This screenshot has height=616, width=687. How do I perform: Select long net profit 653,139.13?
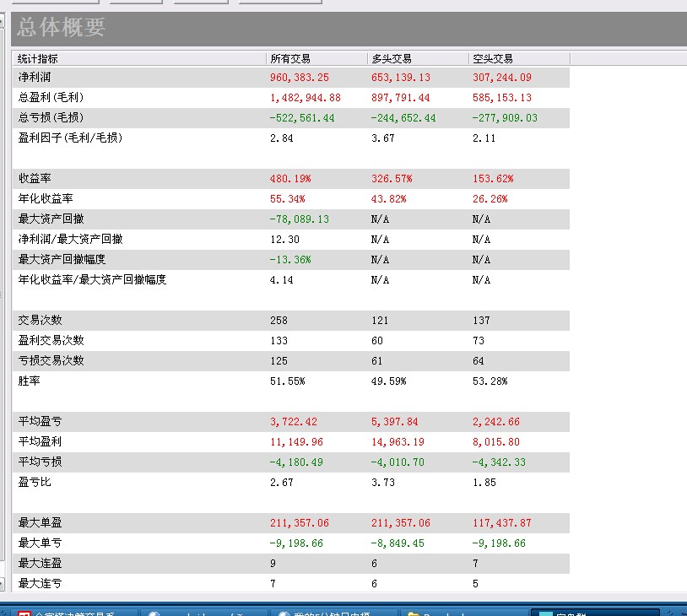click(x=400, y=78)
